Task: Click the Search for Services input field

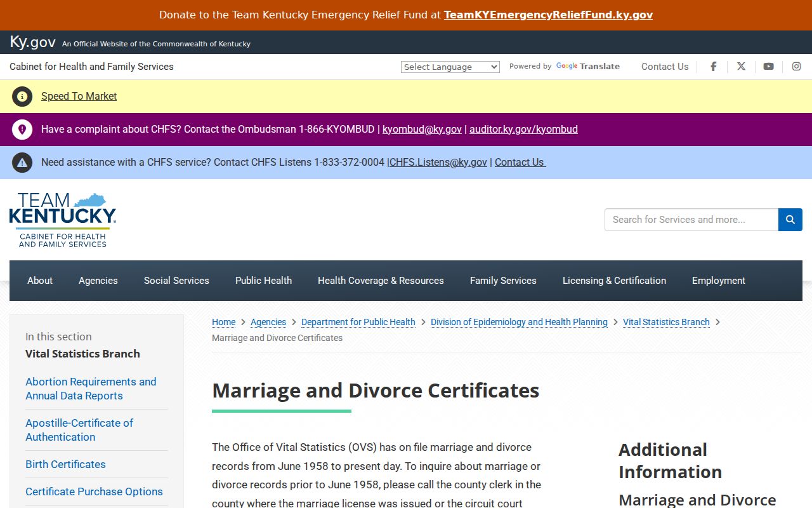Action: (x=691, y=220)
